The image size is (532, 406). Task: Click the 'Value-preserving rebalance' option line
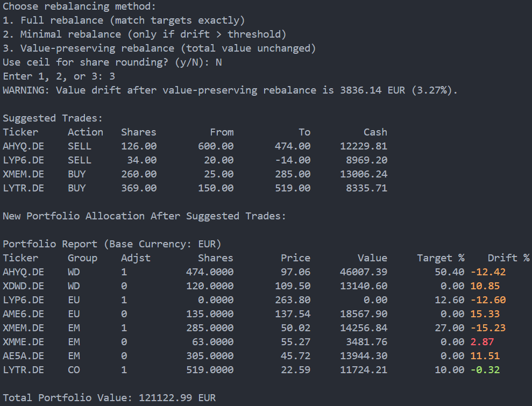(x=159, y=48)
